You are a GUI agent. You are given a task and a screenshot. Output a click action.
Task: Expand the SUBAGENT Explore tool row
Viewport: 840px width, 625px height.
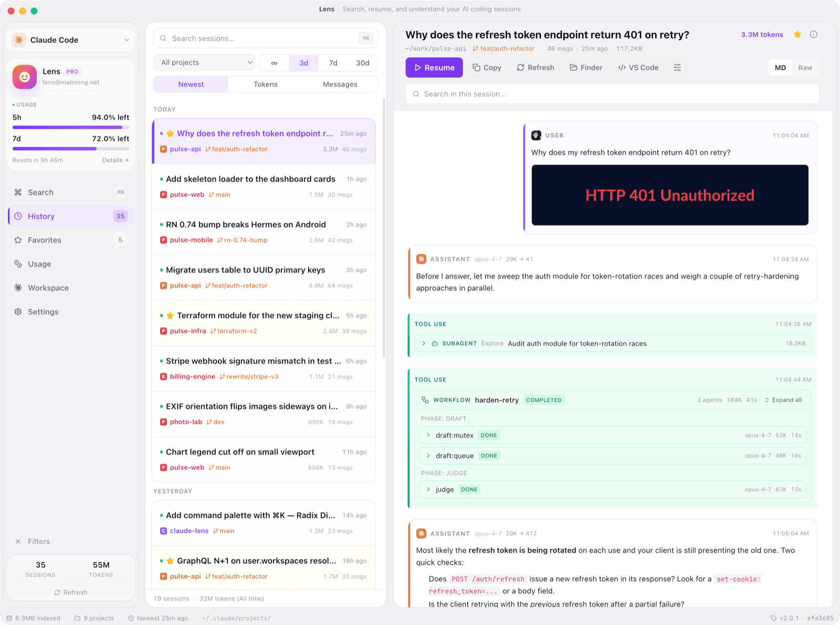613,344
